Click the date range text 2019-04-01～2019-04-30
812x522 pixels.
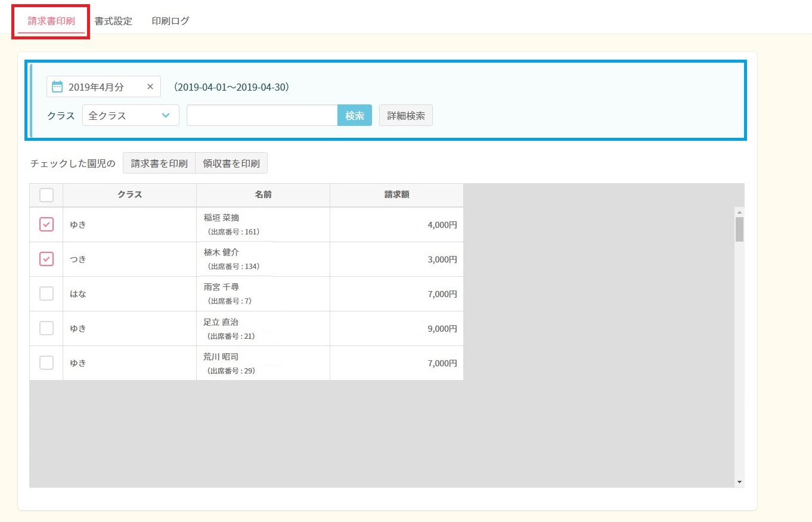[x=231, y=87]
